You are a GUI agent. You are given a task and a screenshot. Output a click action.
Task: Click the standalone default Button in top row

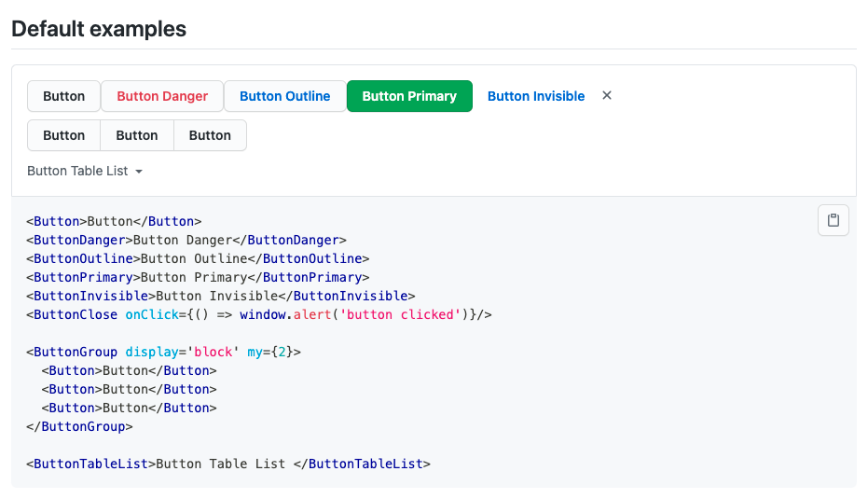point(63,96)
